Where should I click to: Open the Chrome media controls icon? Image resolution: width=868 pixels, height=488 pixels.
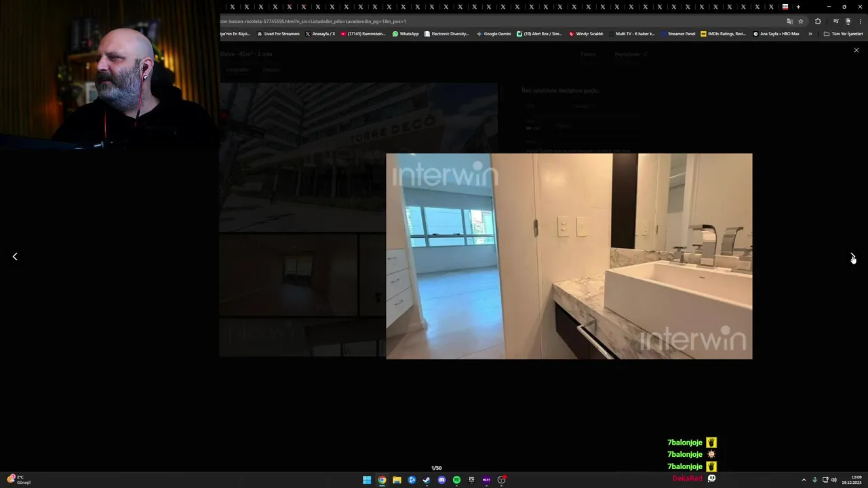point(835,21)
